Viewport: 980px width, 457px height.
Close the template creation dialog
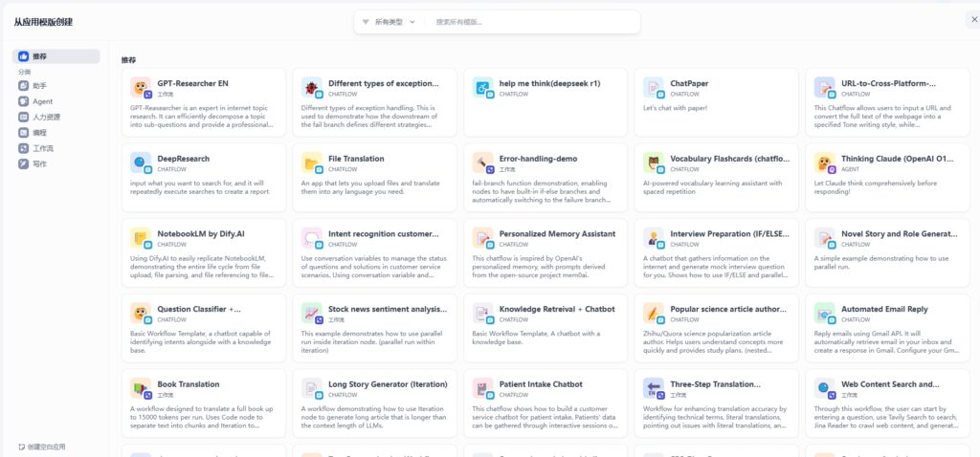pos(973,20)
